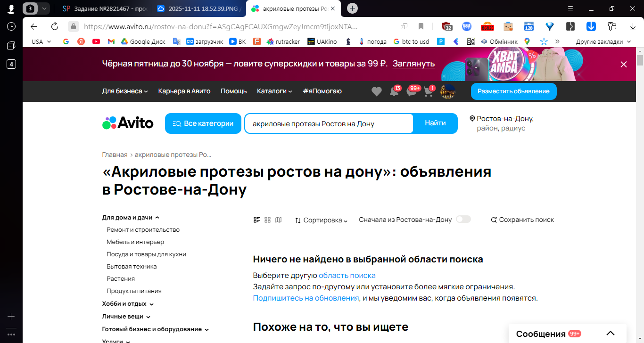Open Мебель и интерьер subcategory

click(x=135, y=242)
